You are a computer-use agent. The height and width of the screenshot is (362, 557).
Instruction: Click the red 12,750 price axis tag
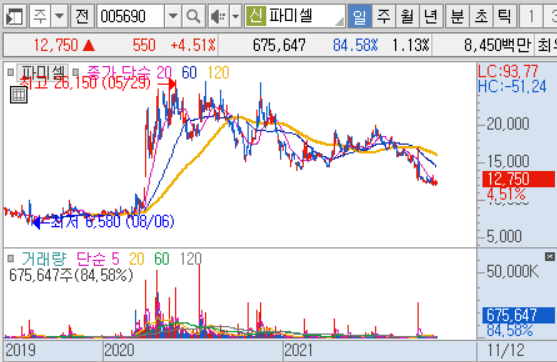(518, 179)
